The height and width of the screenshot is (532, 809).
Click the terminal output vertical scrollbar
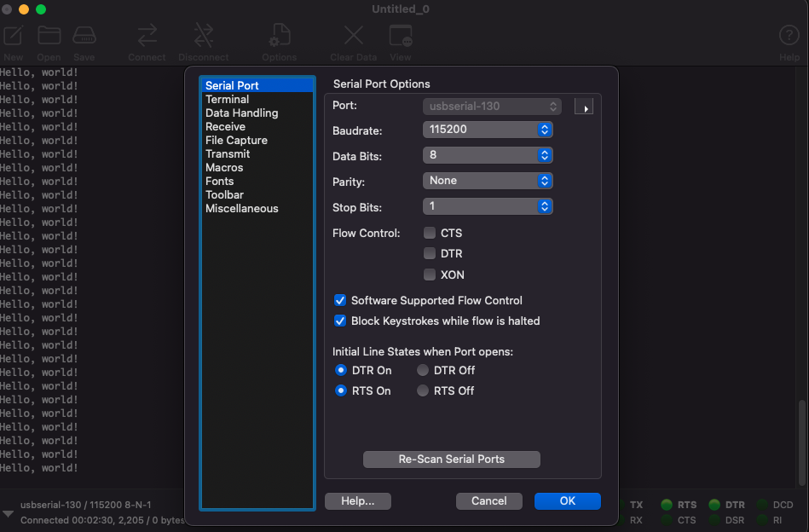pyautogui.click(x=802, y=442)
